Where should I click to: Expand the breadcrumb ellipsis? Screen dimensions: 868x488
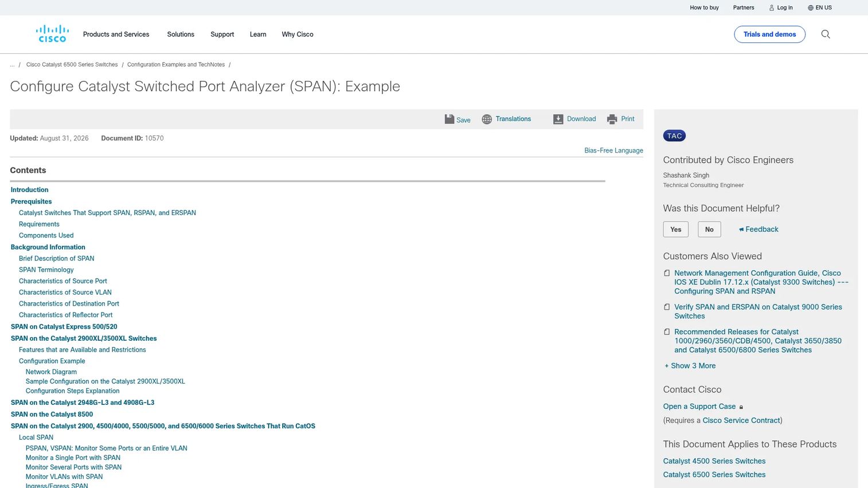[12, 65]
